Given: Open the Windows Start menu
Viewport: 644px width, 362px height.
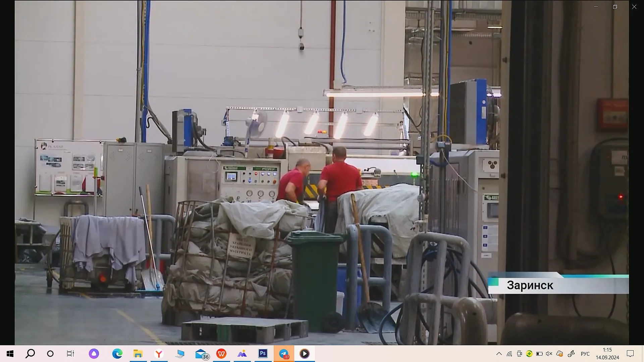Looking at the screenshot, I should (x=10, y=354).
